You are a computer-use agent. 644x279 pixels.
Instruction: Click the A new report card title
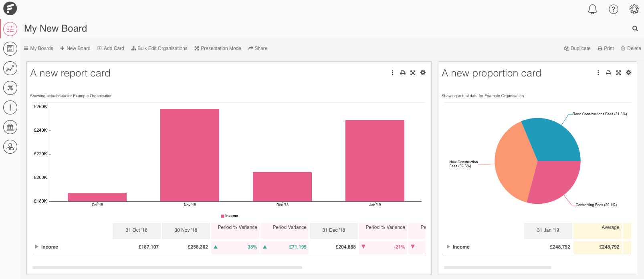pos(70,73)
